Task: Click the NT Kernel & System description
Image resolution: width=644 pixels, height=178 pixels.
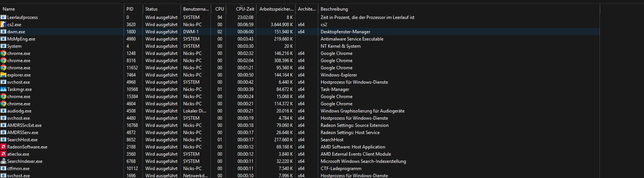Action: tap(341, 46)
